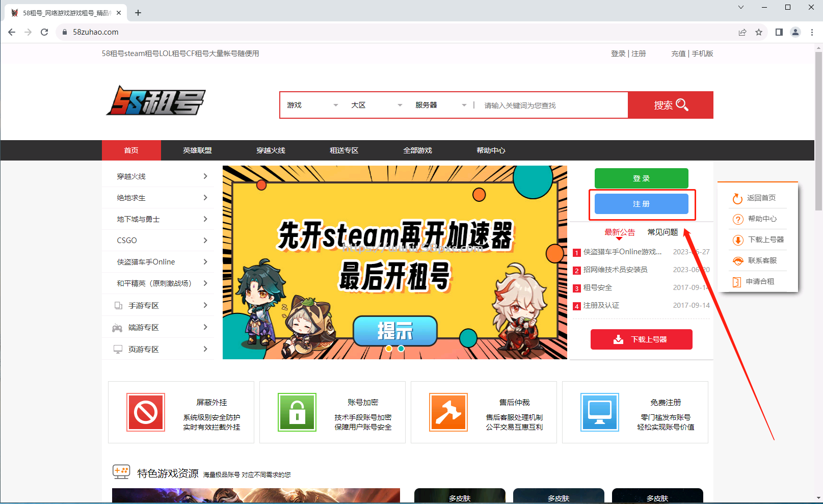This screenshot has width=823, height=504.
Task: Click the 提示 button on the banner
Action: click(x=395, y=331)
